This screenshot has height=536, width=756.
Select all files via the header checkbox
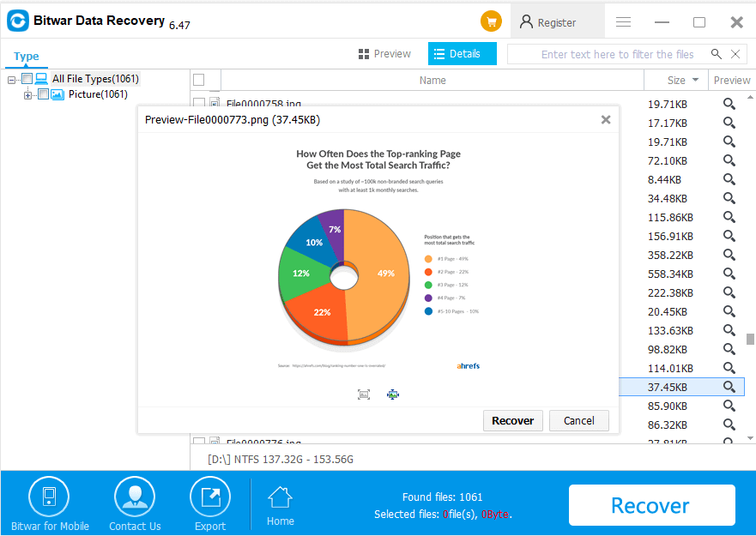(x=199, y=79)
